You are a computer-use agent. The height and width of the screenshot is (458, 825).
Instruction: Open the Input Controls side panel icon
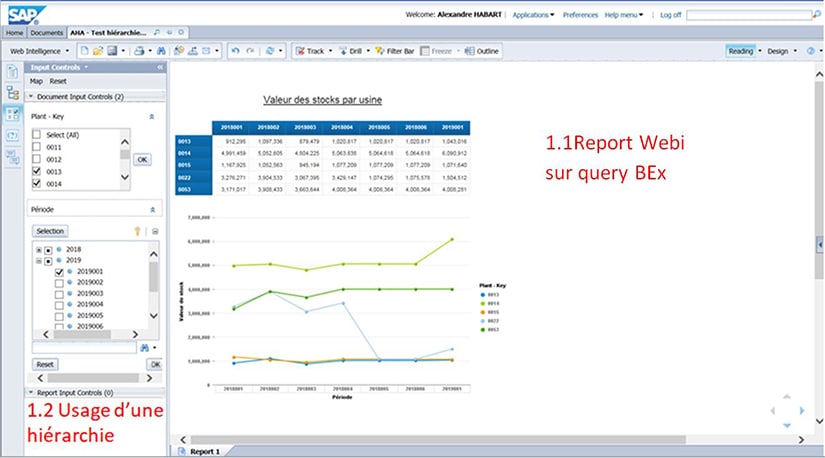click(x=12, y=114)
